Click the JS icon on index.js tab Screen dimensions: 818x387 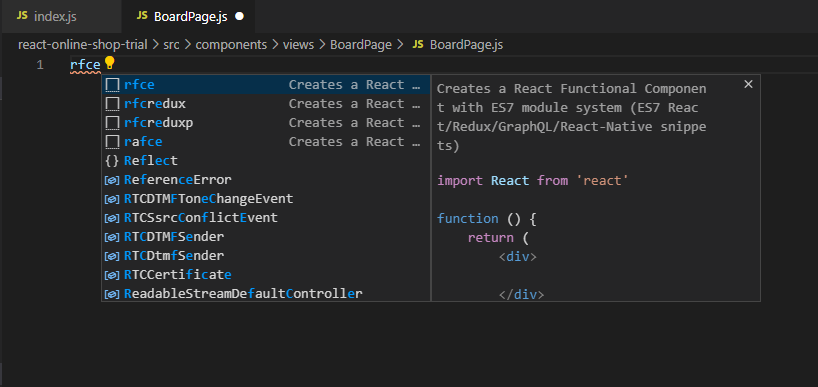pos(22,16)
